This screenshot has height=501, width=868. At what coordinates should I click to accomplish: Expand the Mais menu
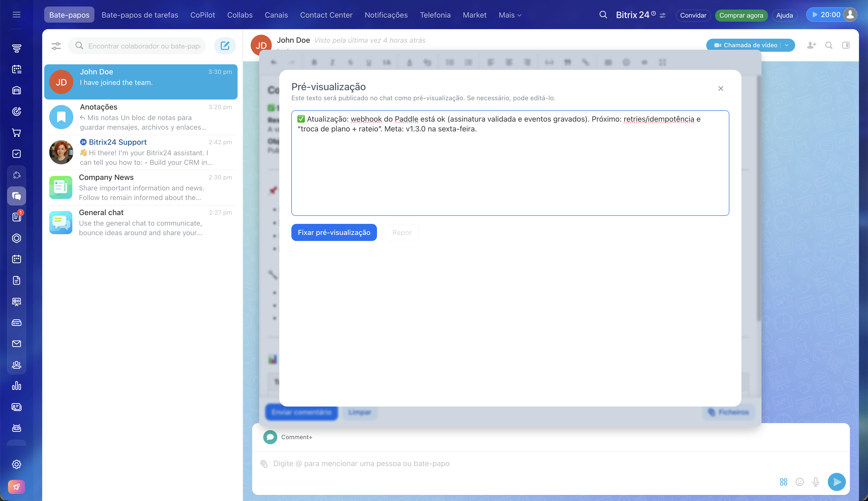[x=510, y=15]
